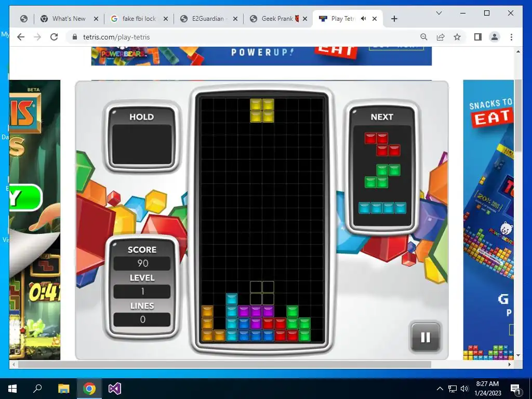Close the Geek Prank tab
Screen dimensions: 532x399
304,19
